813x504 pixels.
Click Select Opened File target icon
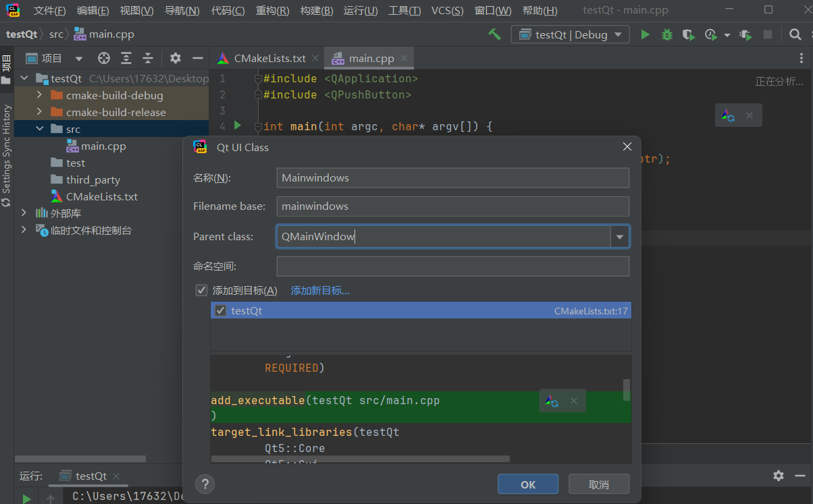(103, 58)
